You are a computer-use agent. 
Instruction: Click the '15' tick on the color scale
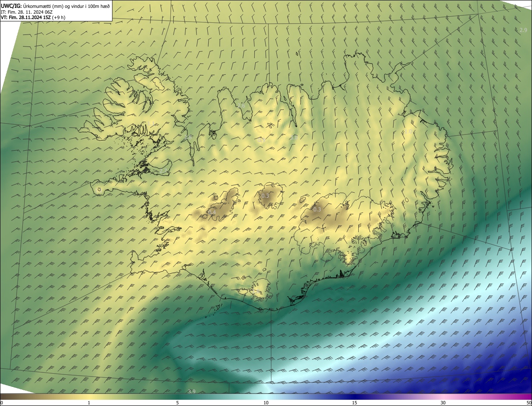coord(355,403)
